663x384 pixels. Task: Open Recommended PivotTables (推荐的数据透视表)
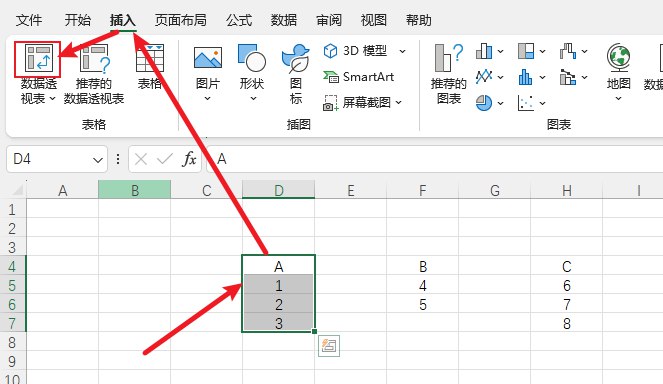94,74
